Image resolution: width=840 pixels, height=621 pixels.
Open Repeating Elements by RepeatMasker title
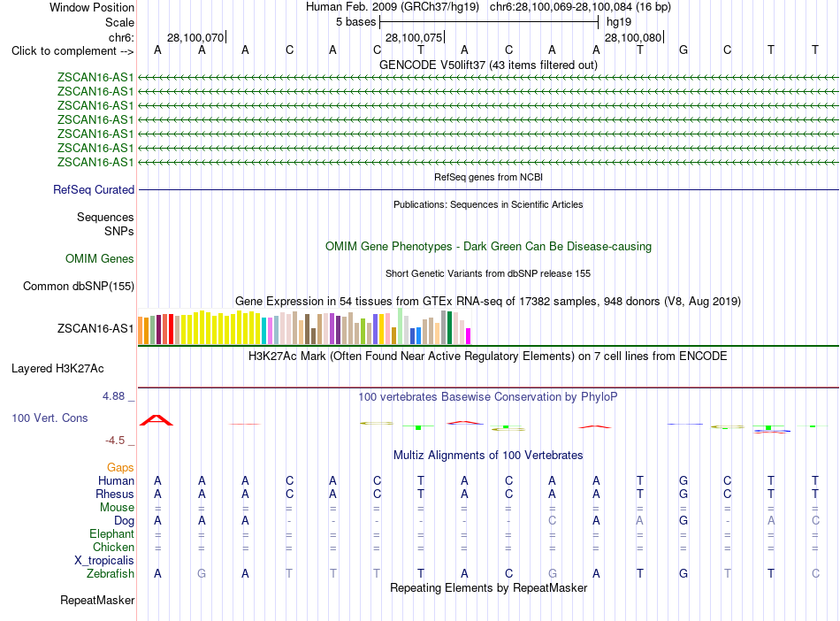click(x=488, y=588)
